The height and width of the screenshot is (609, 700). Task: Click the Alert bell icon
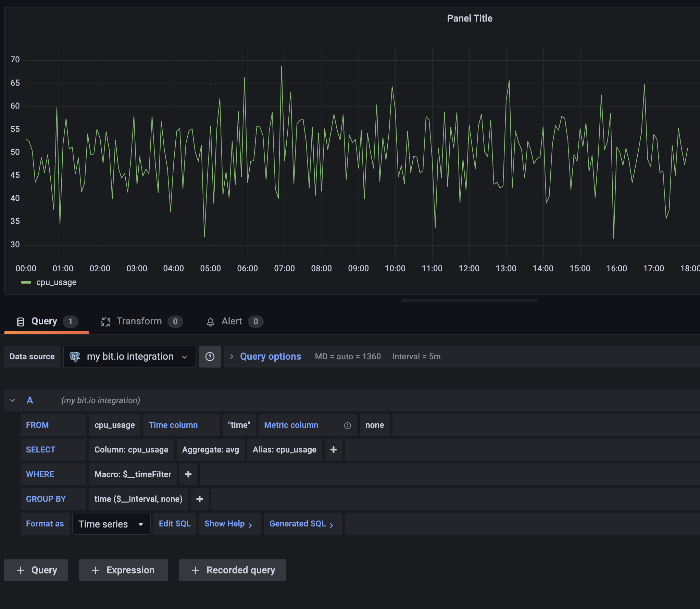[x=210, y=322]
